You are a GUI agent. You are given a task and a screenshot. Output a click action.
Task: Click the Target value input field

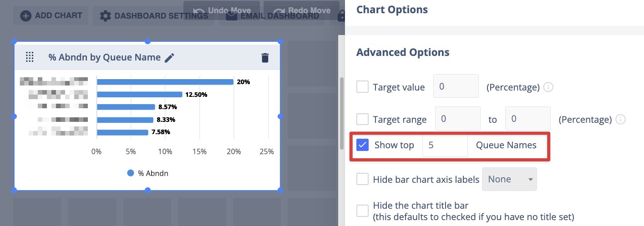coord(456,86)
